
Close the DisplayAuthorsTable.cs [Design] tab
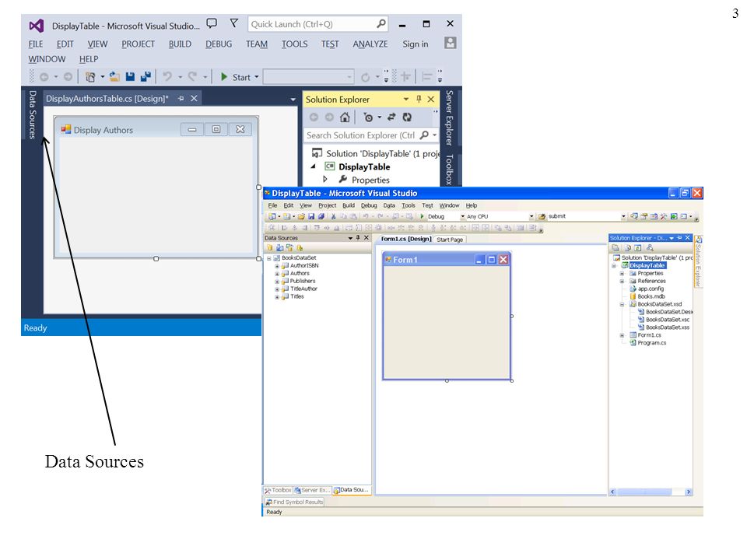pyautogui.click(x=194, y=99)
